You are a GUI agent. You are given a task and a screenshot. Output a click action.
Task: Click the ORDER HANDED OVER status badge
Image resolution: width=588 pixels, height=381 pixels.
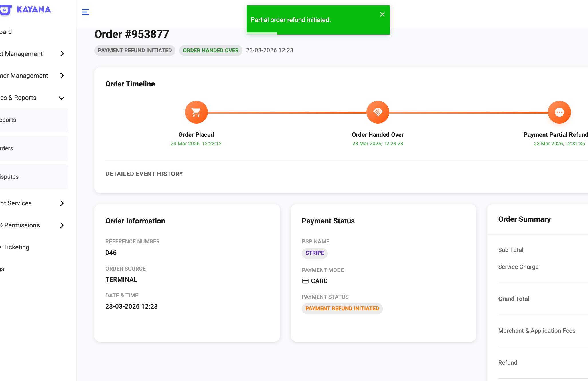tap(211, 51)
